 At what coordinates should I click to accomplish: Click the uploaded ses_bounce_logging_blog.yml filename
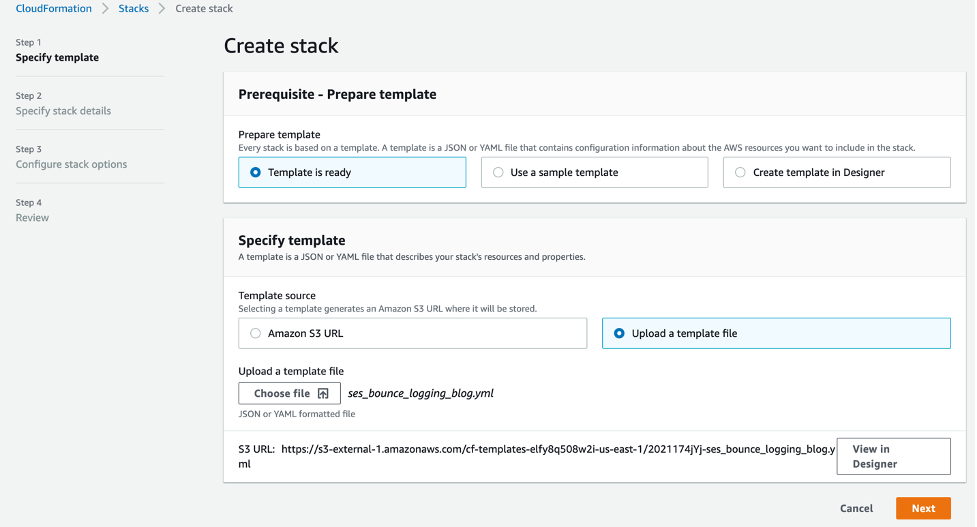[x=420, y=394]
